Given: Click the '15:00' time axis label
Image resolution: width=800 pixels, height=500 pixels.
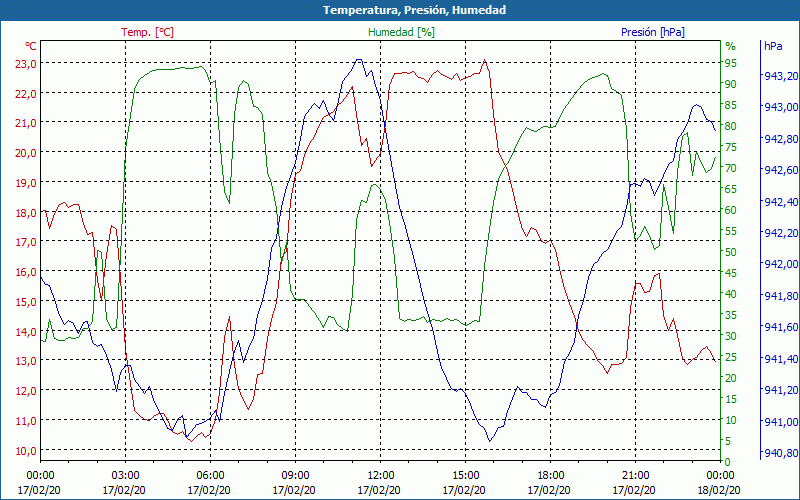Looking at the screenshot, I should pos(465,476).
